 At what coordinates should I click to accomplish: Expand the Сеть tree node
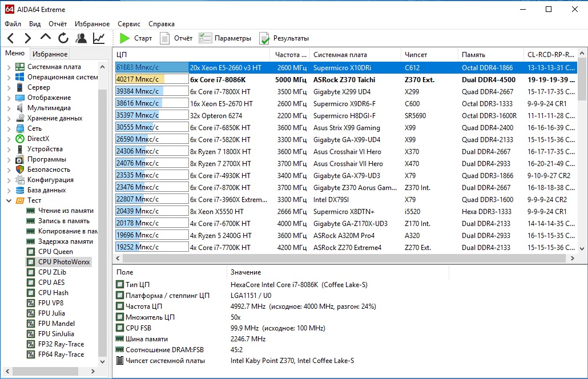tap(9, 128)
